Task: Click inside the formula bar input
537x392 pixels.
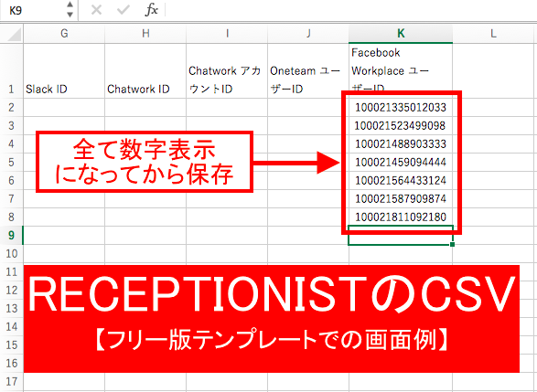Action: click(x=351, y=10)
